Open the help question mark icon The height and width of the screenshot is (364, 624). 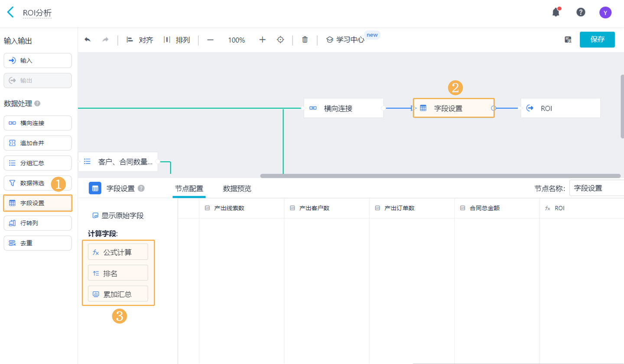coord(581,12)
